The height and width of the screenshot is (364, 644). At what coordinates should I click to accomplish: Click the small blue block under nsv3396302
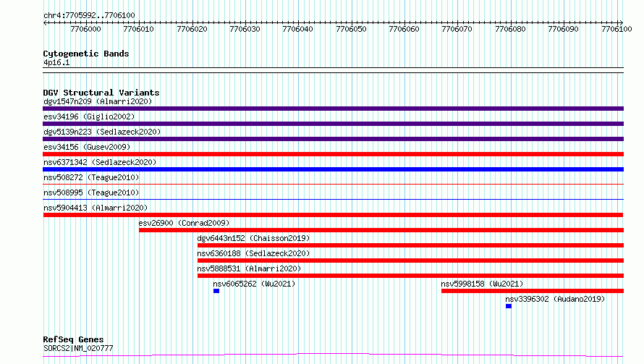point(509,306)
